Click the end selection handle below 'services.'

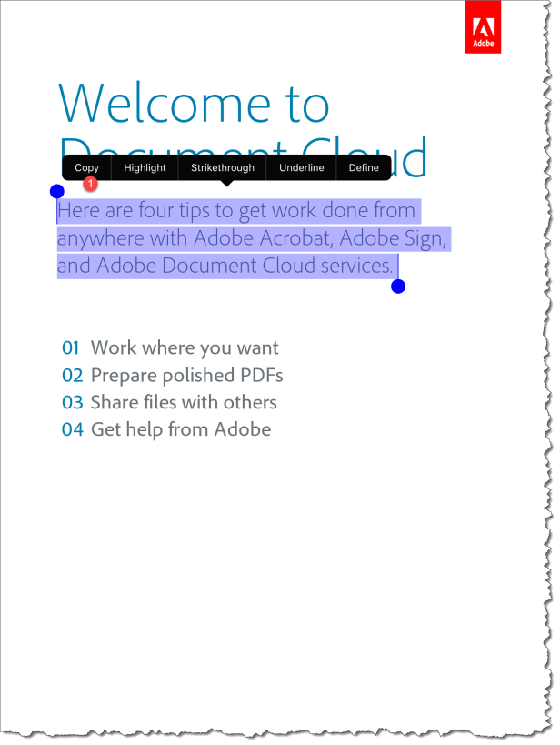point(398,287)
